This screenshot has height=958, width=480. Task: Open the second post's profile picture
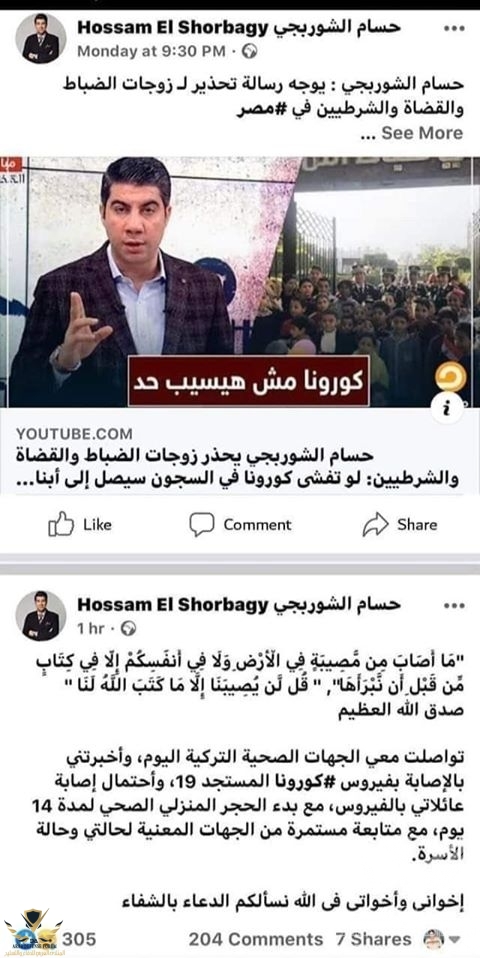(40, 616)
